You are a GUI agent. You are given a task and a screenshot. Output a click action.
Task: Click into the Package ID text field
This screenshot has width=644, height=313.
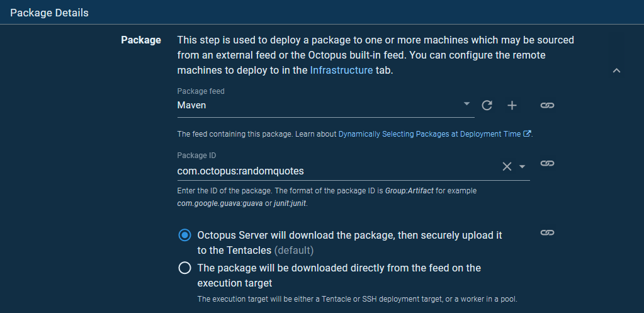[x=334, y=171]
